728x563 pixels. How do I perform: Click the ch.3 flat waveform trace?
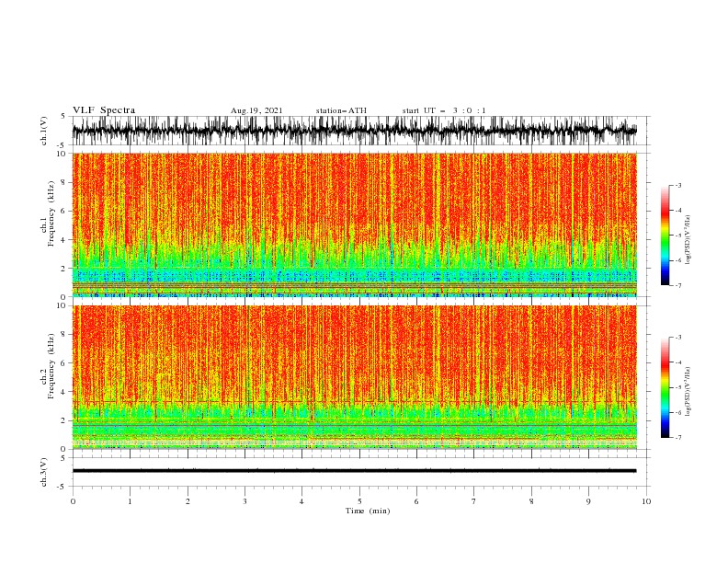[x=354, y=471]
